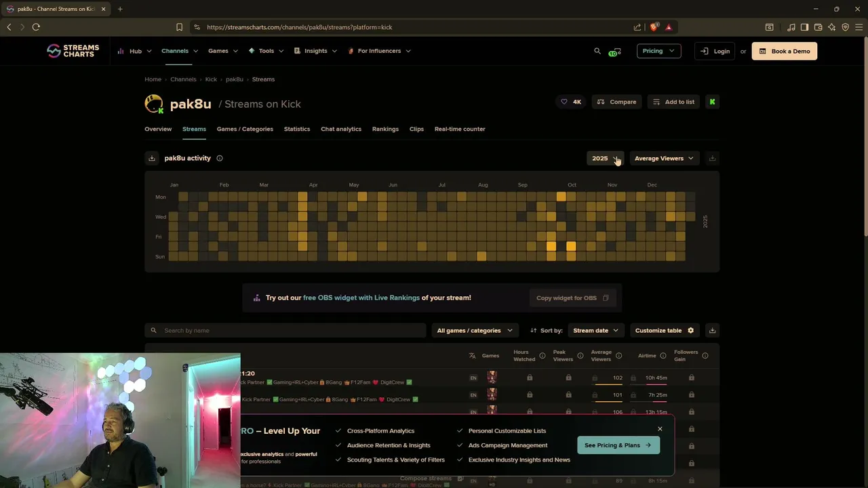Expand the For Influencers menu
The width and height of the screenshot is (868, 488).
[379, 51]
